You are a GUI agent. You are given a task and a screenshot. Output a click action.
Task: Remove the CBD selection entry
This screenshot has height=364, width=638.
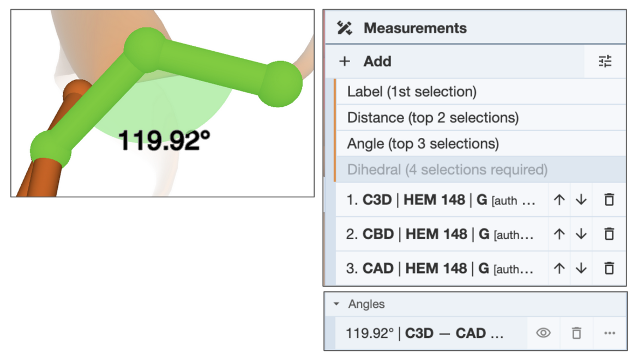[609, 234]
